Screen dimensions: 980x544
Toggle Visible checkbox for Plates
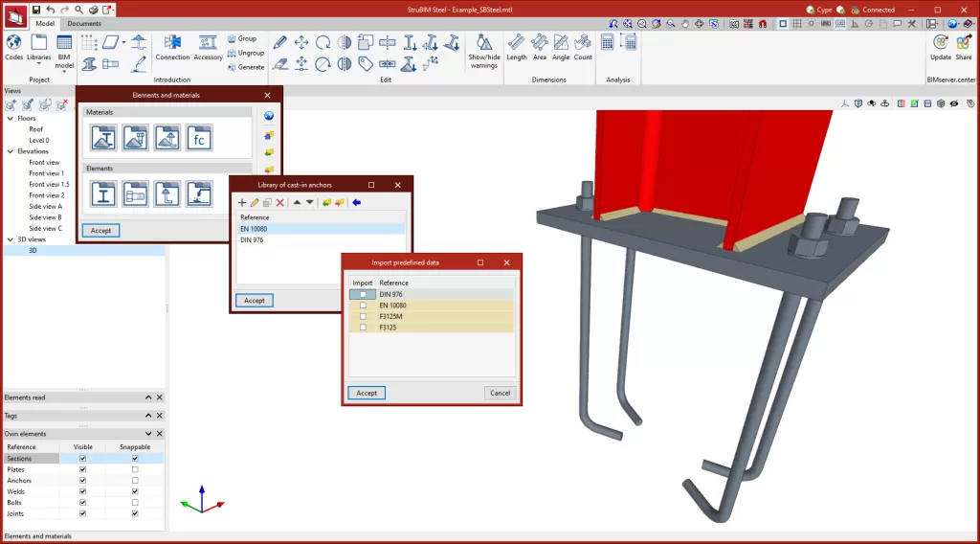click(x=83, y=470)
